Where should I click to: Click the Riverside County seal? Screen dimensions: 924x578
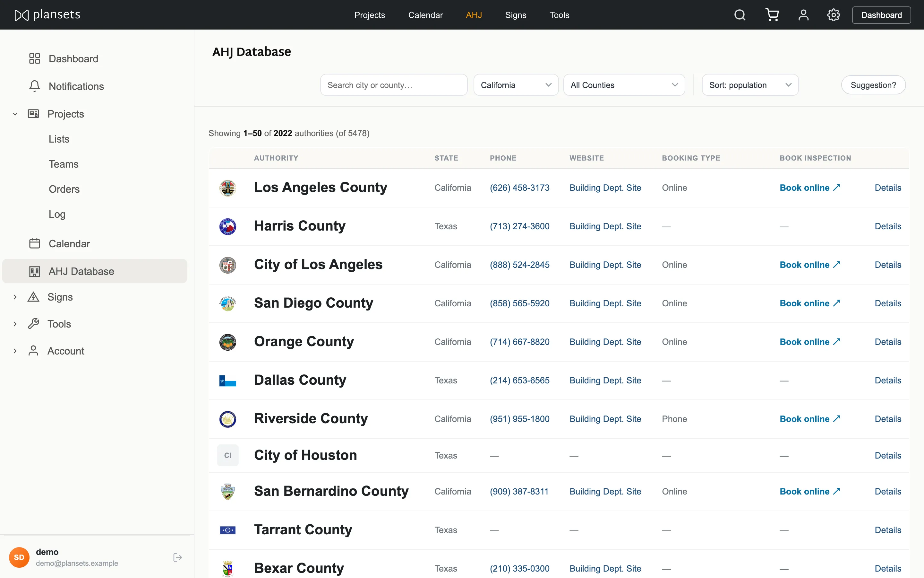tap(227, 419)
